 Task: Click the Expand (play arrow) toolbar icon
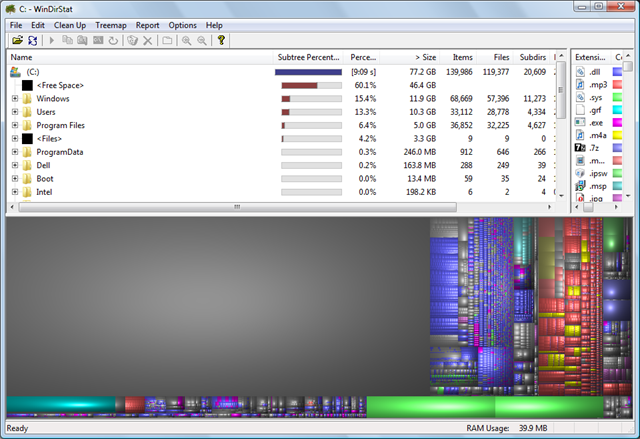pos(52,40)
